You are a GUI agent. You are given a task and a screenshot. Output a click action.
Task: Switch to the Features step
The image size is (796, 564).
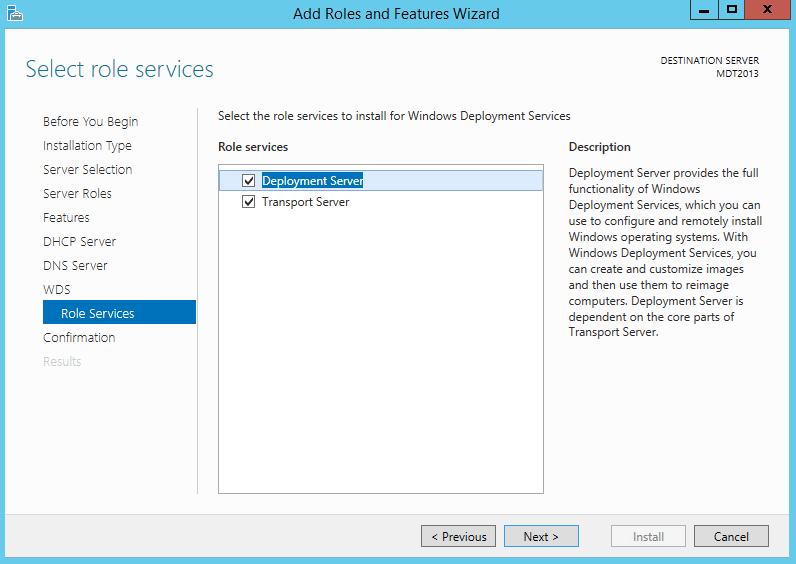click(66, 217)
